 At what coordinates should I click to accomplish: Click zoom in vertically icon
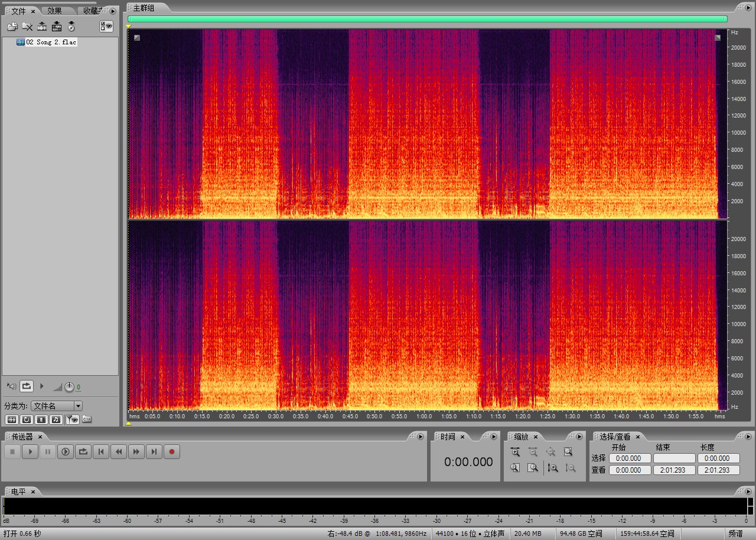(553, 468)
